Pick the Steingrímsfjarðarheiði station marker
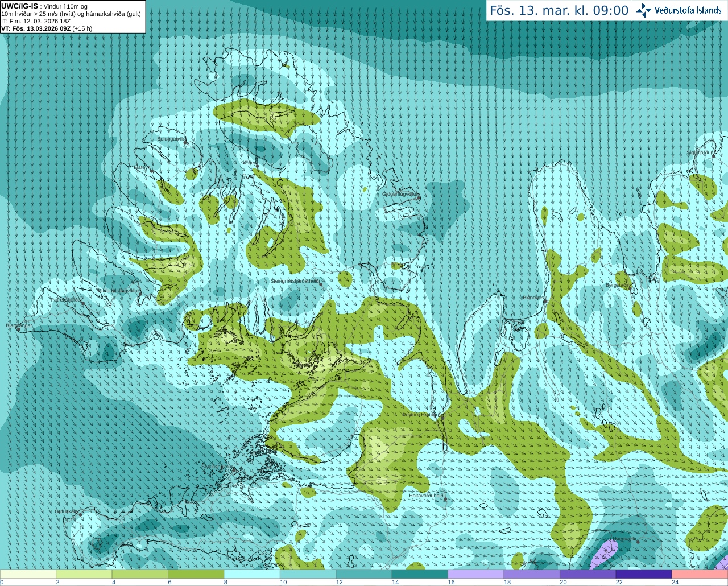The width and height of the screenshot is (728, 586). click(321, 284)
